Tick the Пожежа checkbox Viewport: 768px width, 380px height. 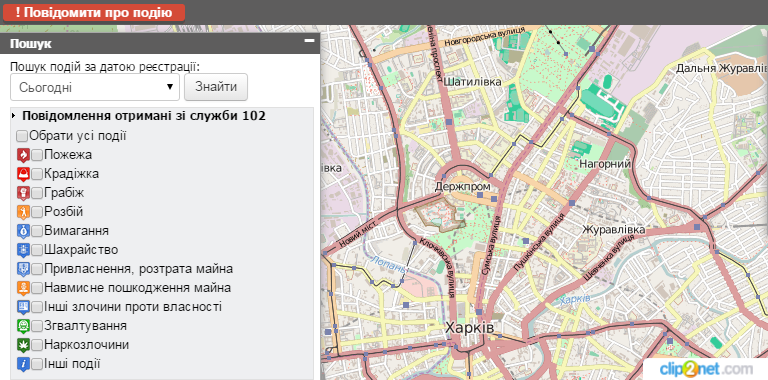pos(37,156)
